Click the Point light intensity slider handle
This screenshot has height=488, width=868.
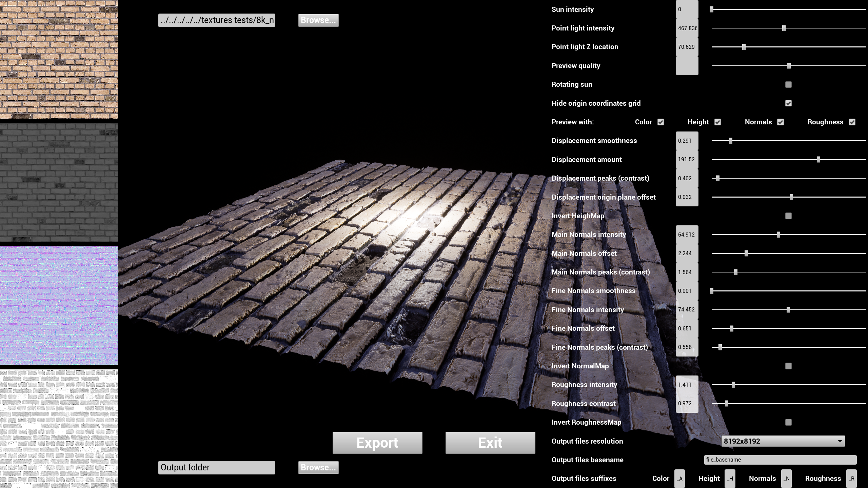pos(784,28)
